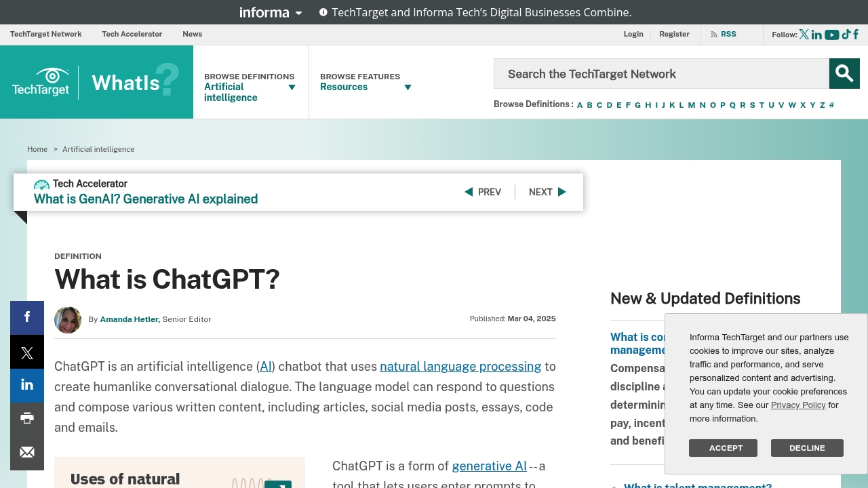Click the search magnifier button

pos(844,73)
